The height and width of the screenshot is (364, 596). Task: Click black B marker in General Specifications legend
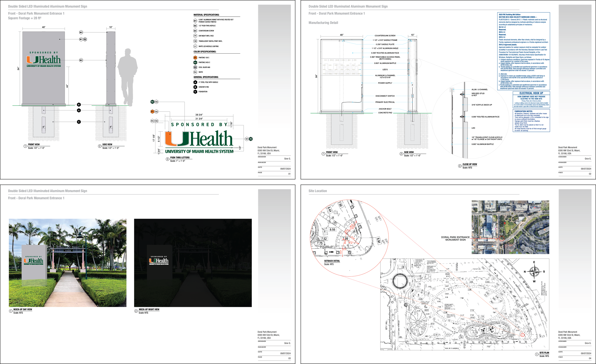[x=195, y=87]
